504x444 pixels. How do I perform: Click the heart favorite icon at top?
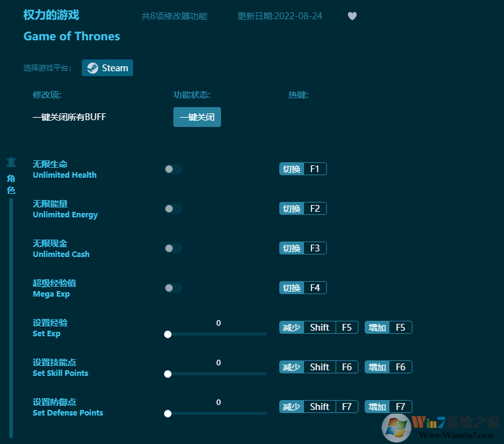click(352, 16)
